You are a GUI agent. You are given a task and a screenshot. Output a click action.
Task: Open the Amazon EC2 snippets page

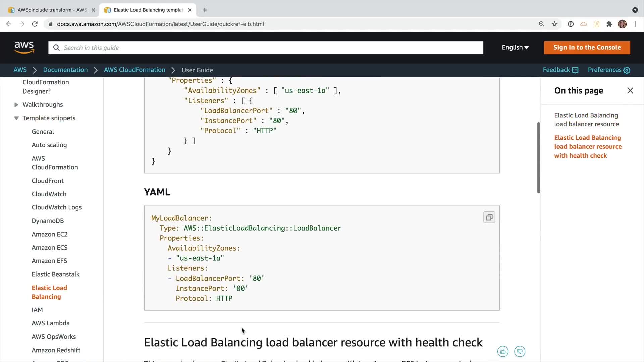(50, 234)
